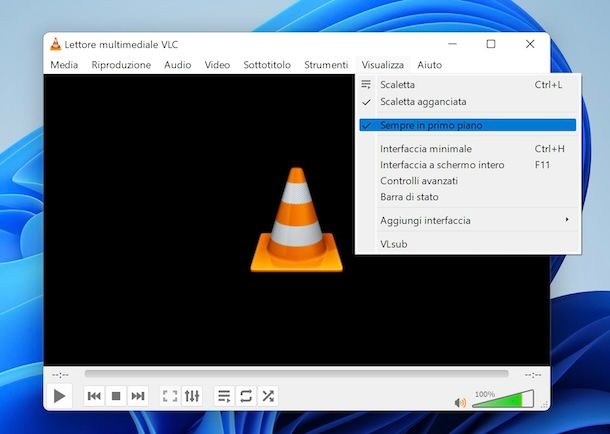610x434 pixels.
Task: Toggle fullscreen video icon
Action: 170,396
